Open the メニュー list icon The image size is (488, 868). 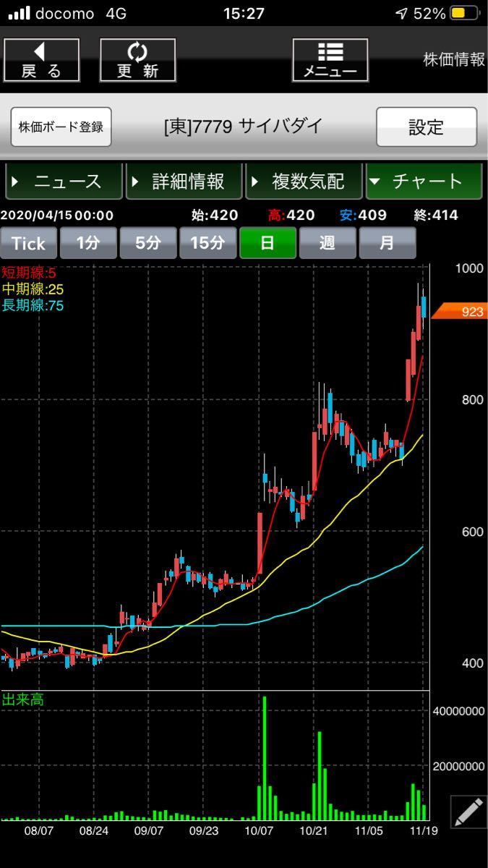pyautogui.click(x=330, y=59)
